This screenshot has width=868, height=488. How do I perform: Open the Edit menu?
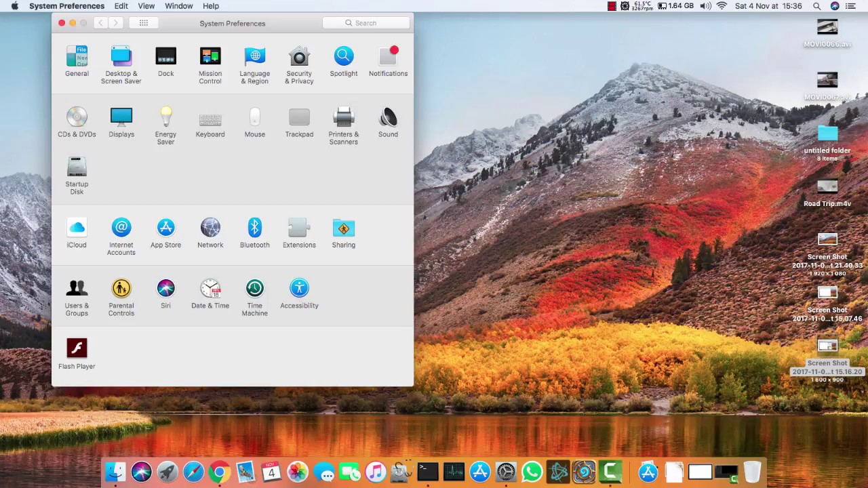(x=121, y=6)
